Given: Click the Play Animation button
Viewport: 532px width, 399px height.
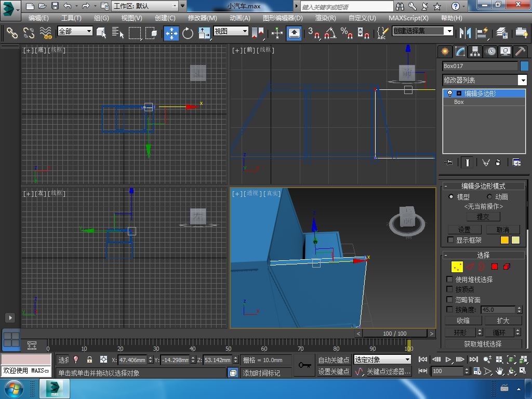Looking at the screenshot, I should tap(448, 359).
